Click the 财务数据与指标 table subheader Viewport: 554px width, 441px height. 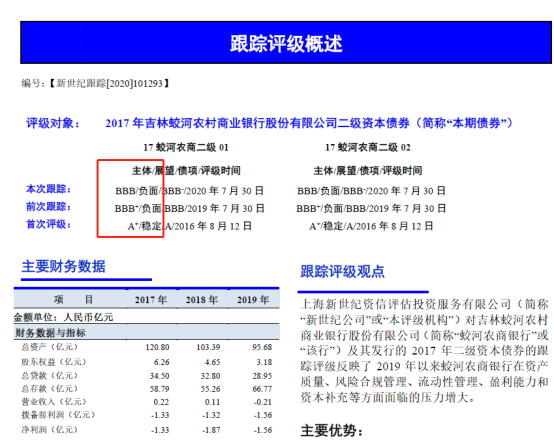pos(50,333)
